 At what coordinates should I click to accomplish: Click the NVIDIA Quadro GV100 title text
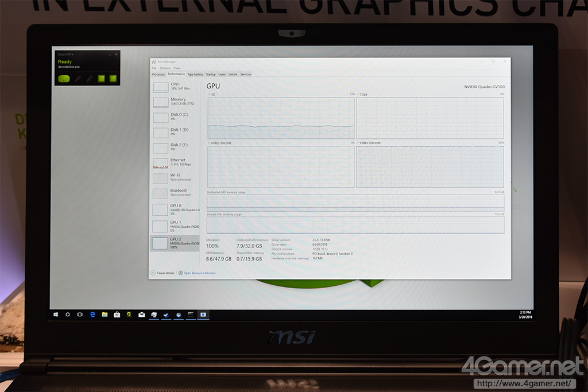tap(485, 87)
